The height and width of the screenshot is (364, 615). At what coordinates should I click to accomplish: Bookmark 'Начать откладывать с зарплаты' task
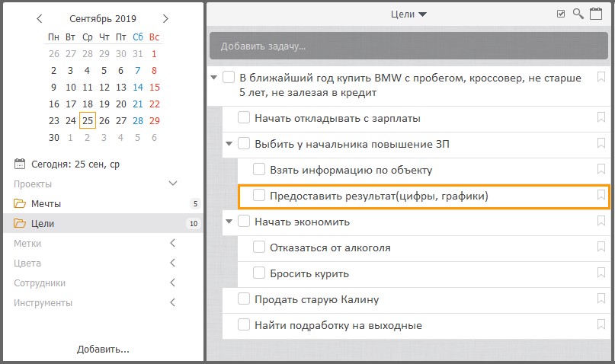(601, 117)
